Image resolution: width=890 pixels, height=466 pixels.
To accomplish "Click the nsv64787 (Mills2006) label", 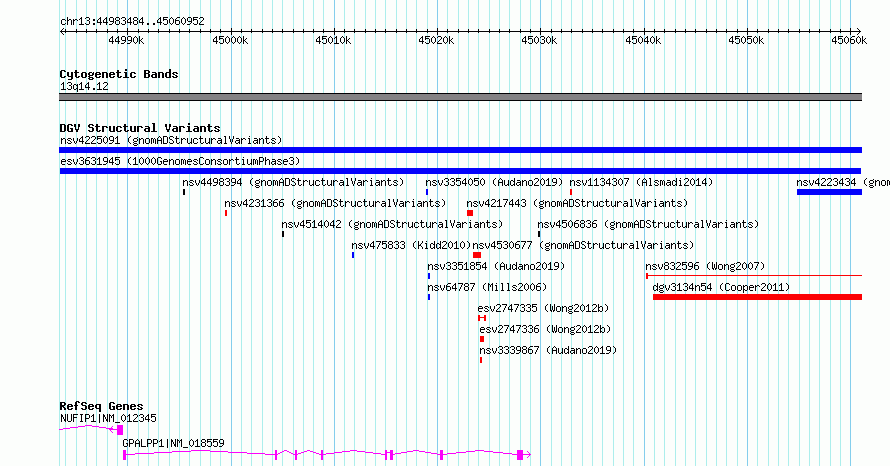I will (x=487, y=287).
